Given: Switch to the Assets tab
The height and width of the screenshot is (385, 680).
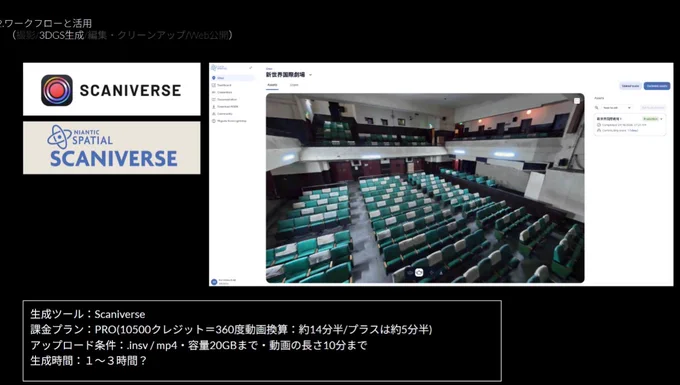Looking at the screenshot, I should click(x=272, y=85).
